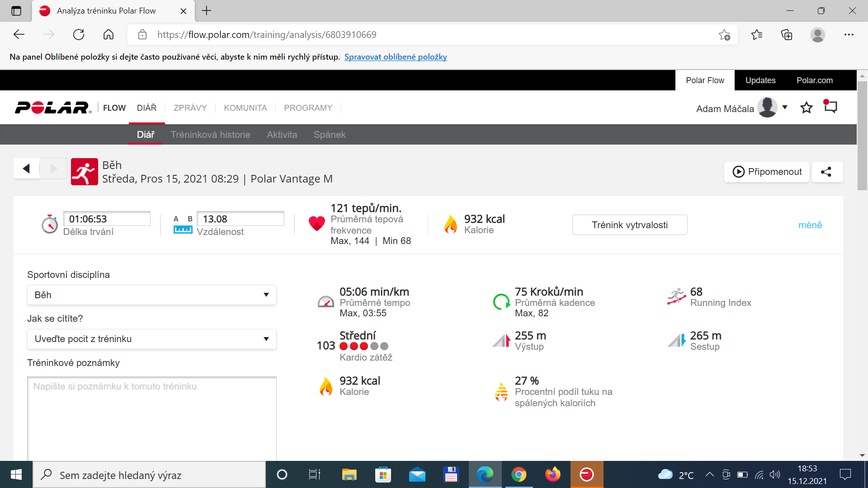868x488 pixels.
Task: Open notifications icon with red dot
Action: coord(830,107)
